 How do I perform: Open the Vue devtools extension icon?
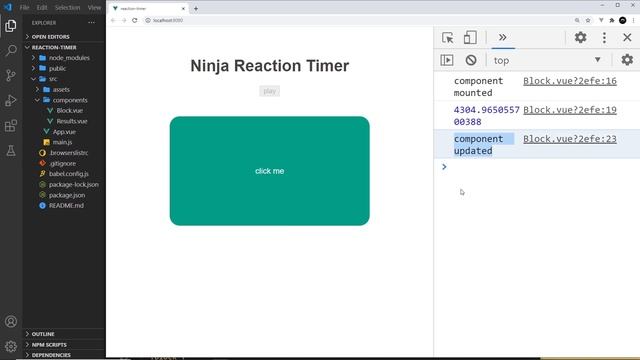pyautogui.click(x=601, y=20)
